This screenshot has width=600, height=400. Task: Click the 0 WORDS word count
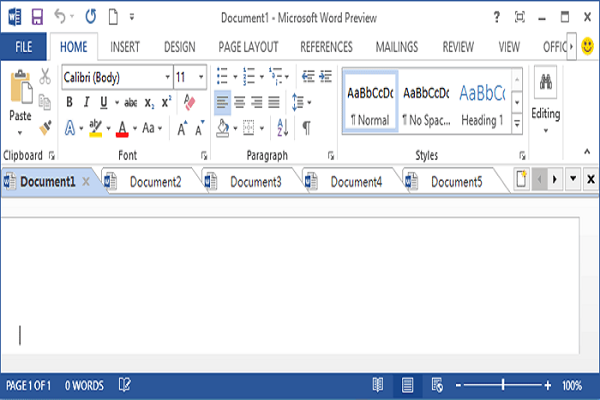84,385
